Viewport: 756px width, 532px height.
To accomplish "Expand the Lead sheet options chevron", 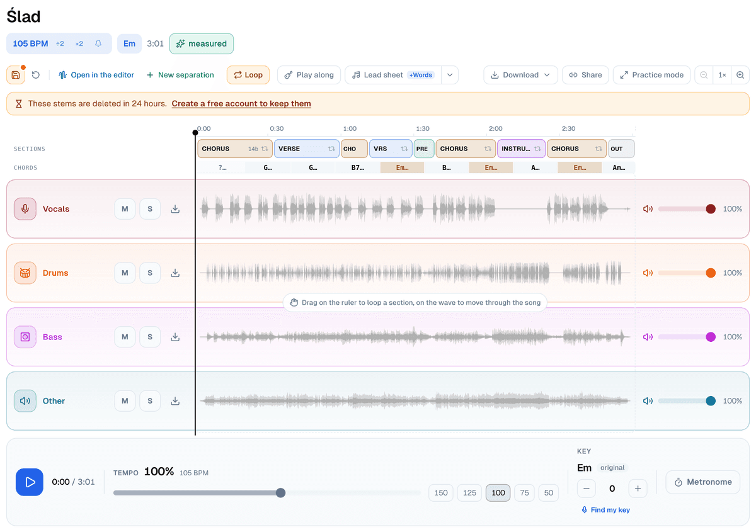I will point(450,75).
